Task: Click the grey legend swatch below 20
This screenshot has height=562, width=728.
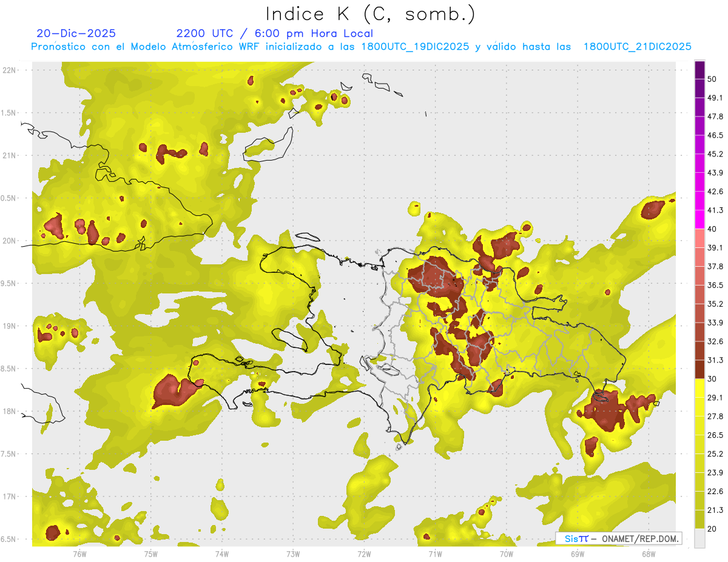Action: pyautogui.click(x=699, y=538)
